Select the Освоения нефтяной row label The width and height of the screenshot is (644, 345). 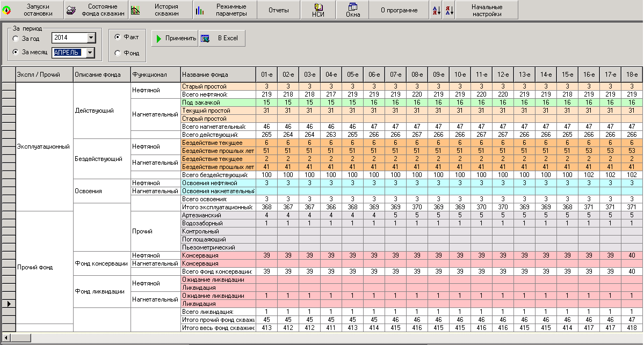click(x=218, y=183)
